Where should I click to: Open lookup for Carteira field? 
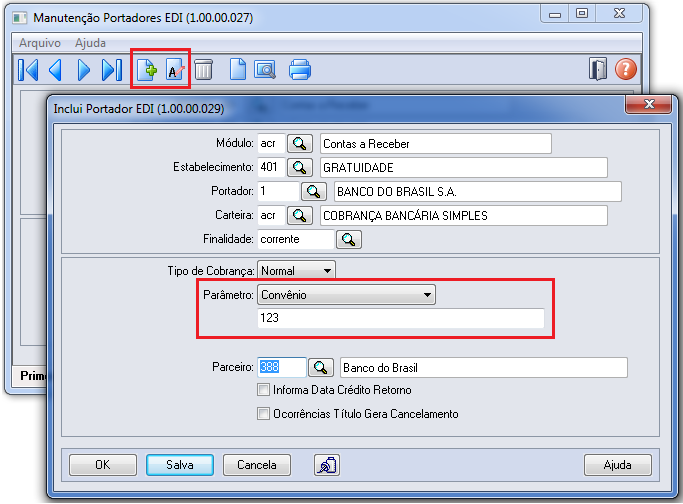pos(300,216)
